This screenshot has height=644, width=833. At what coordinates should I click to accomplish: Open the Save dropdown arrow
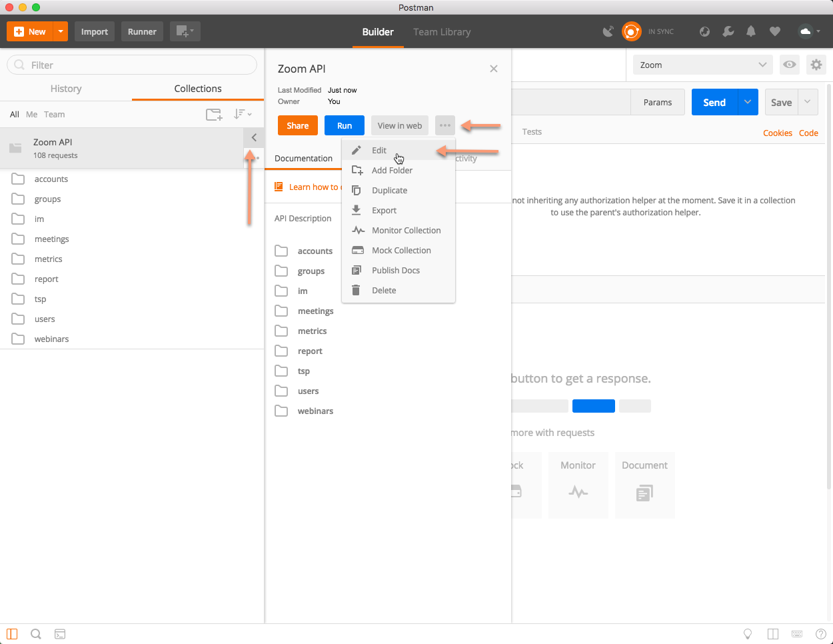pyautogui.click(x=808, y=102)
